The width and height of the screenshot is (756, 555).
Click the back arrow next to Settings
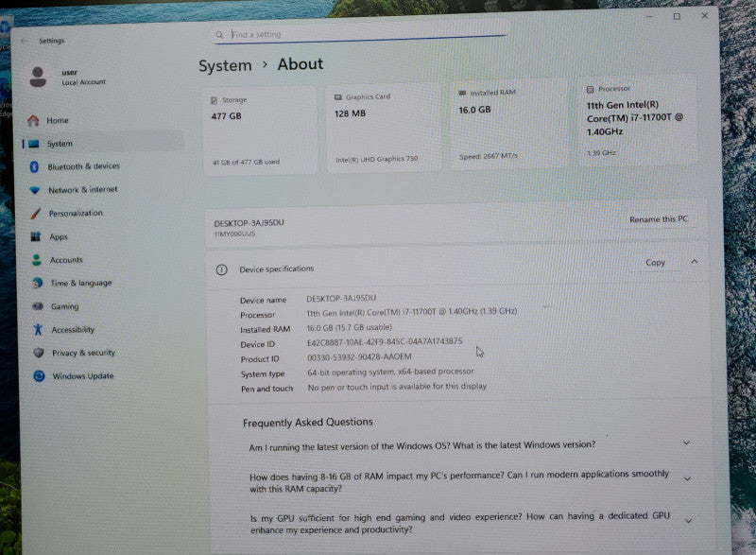coord(25,41)
